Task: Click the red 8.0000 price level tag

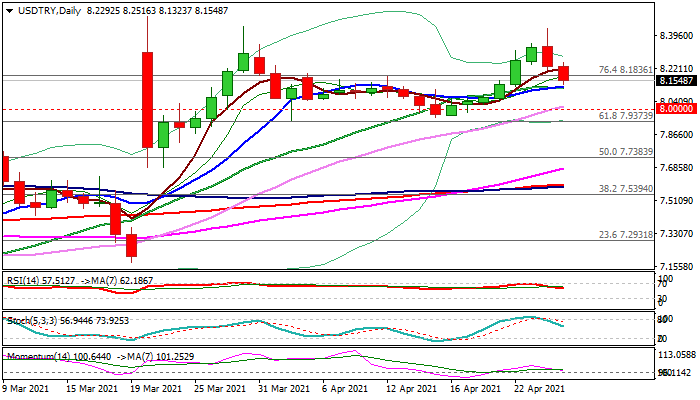Action: pos(674,108)
